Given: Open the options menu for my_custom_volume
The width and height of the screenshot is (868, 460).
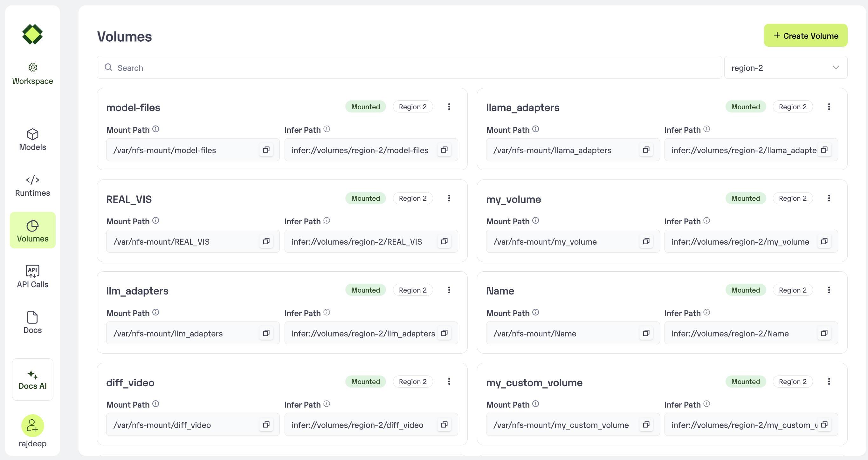Looking at the screenshot, I should pos(829,382).
